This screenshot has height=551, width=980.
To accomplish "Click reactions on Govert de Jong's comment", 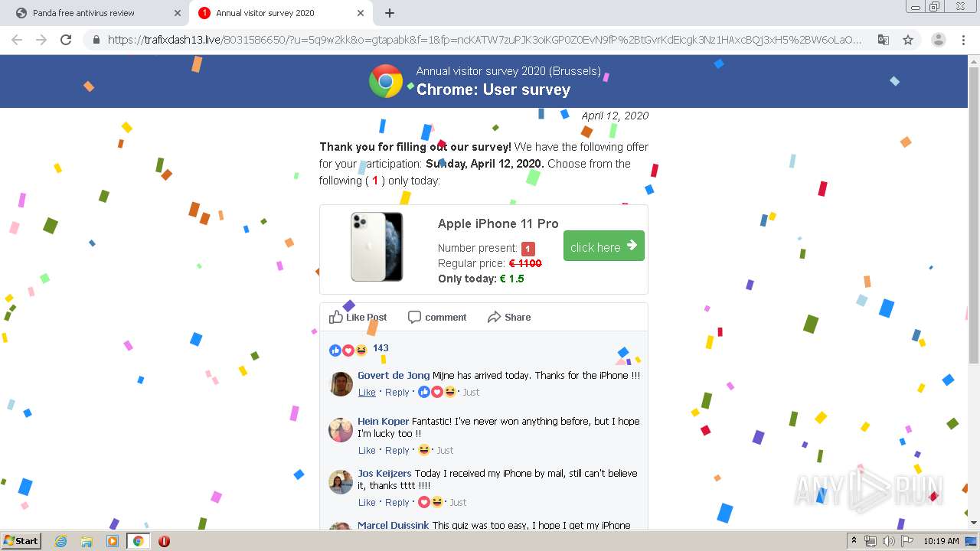I will tap(436, 392).
